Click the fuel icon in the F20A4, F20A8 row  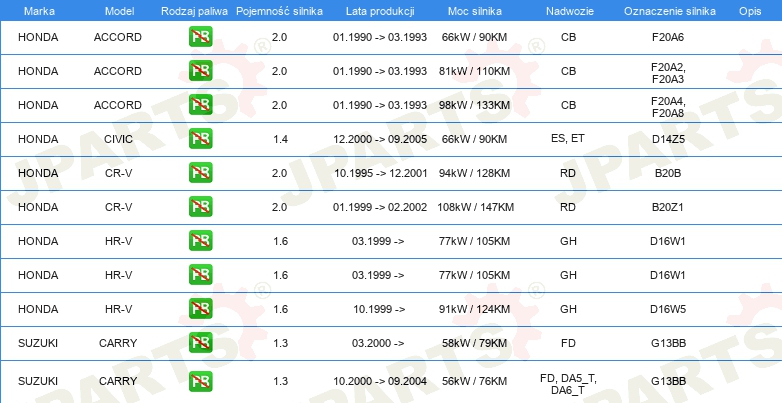[200, 105]
